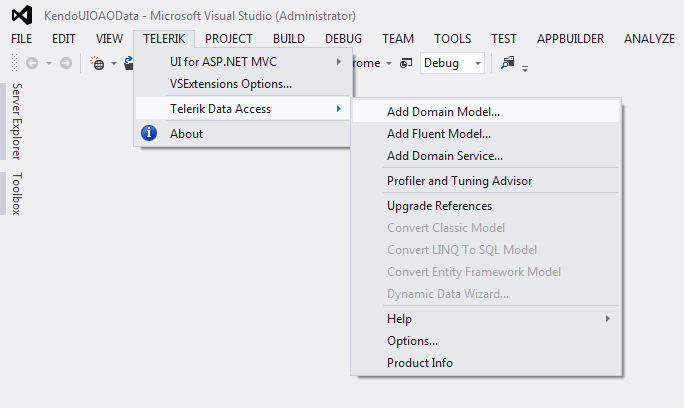684x408 pixels.
Task: Open the dropdown arrow beside the globe icon
Action: click(114, 64)
